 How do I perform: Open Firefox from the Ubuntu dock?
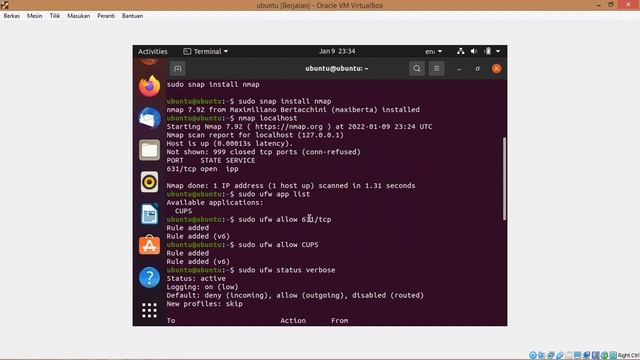tap(149, 86)
